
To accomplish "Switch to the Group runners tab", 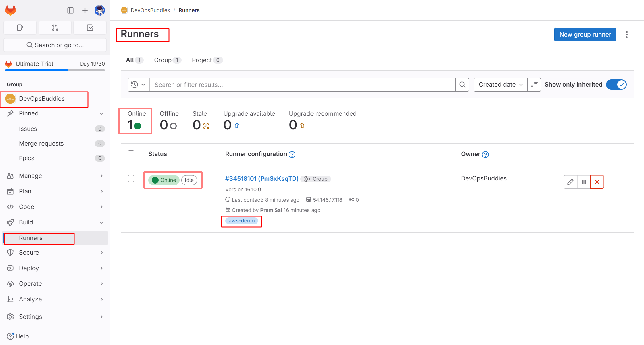I will [x=168, y=60].
